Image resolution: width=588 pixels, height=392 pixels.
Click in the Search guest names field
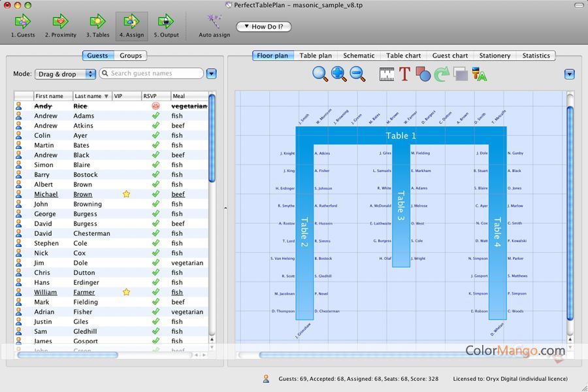tap(154, 74)
